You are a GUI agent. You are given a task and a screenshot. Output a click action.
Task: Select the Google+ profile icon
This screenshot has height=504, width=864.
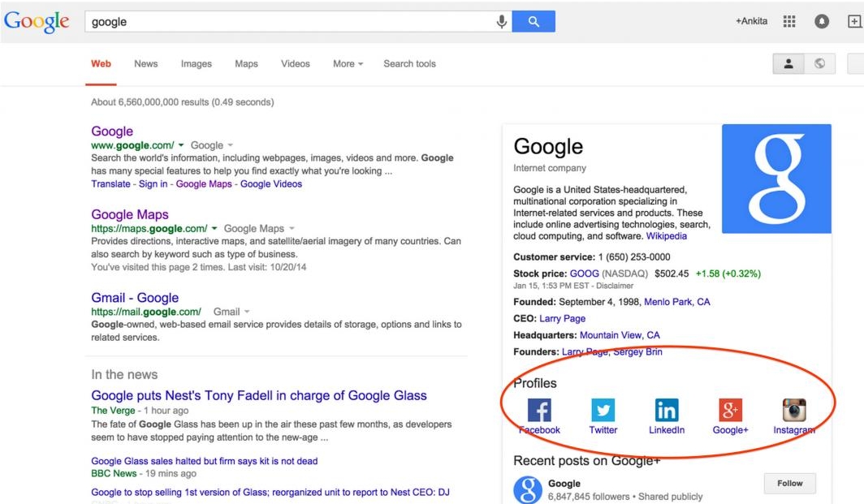pos(729,410)
